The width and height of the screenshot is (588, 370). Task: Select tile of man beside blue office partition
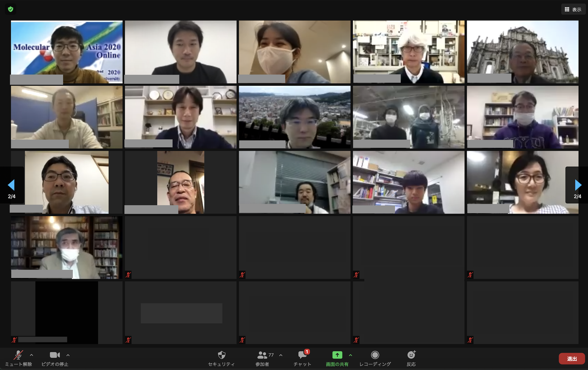point(67,117)
